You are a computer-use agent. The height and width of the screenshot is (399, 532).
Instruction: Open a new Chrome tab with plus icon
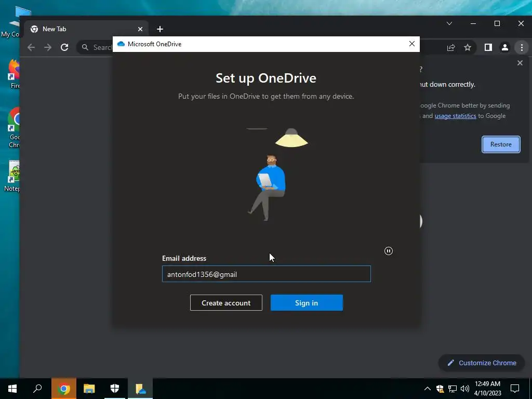160,29
